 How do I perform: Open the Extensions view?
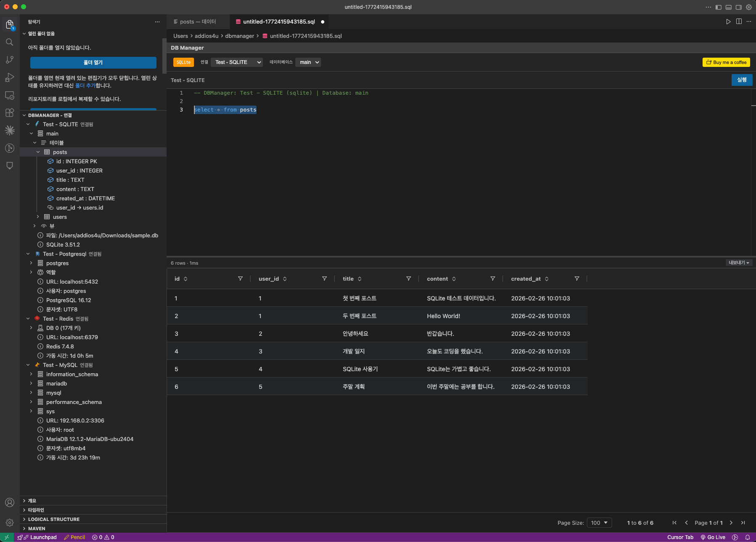click(9, 112)
